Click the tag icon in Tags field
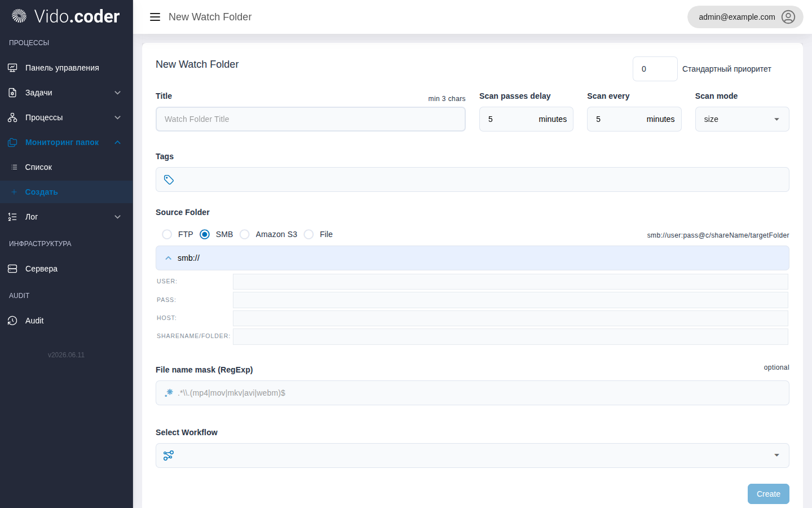The width and height of the screenshot is (812, 508). (169, 179)
